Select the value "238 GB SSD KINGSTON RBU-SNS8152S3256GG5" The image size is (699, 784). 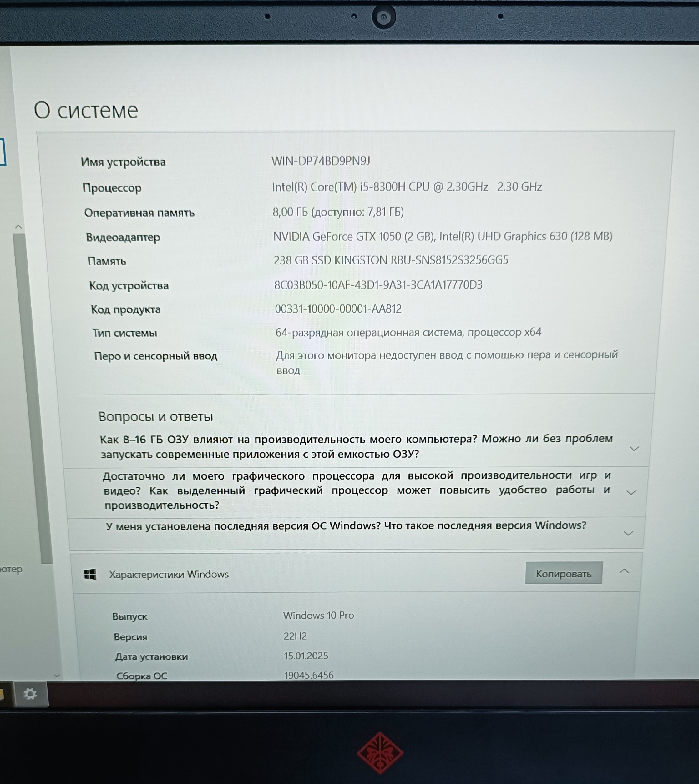click(391, 260)
